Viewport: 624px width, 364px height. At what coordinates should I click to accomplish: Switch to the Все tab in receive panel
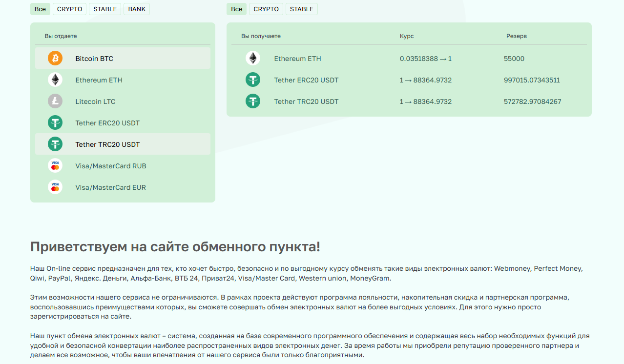[x=236, y=9]
